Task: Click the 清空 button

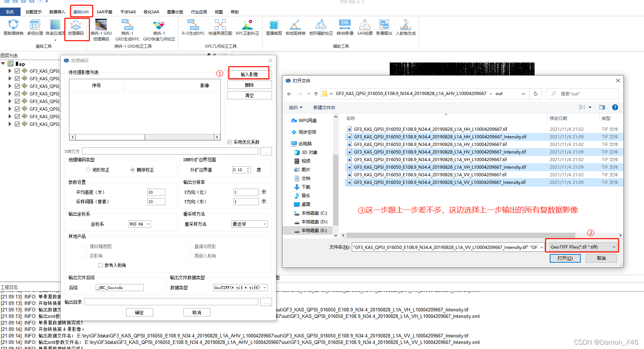Action: click(x=249, y=95)
